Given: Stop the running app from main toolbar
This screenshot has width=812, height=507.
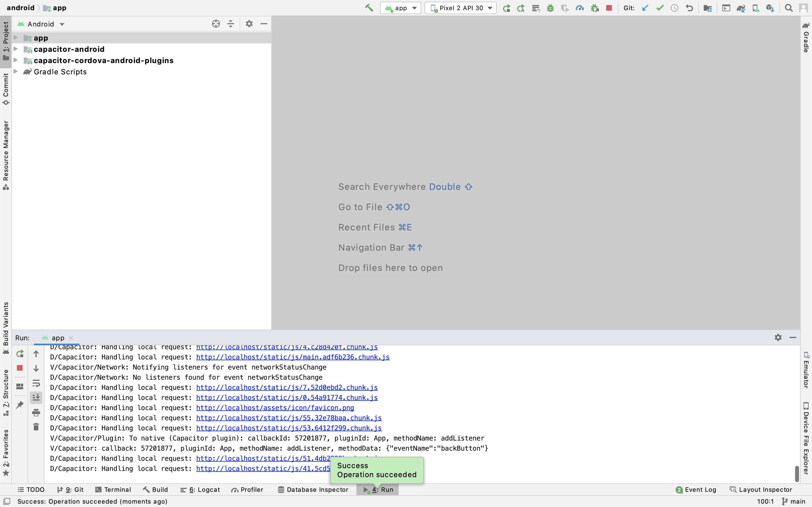Looking at the screenshot, I should 609,8.
